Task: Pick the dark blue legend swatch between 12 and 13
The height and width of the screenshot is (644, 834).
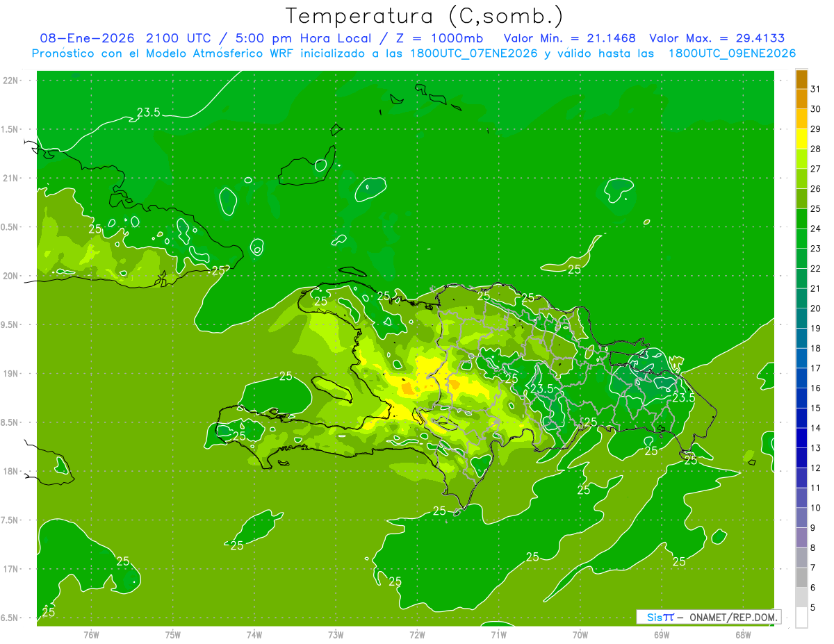Action: [801, 458]
